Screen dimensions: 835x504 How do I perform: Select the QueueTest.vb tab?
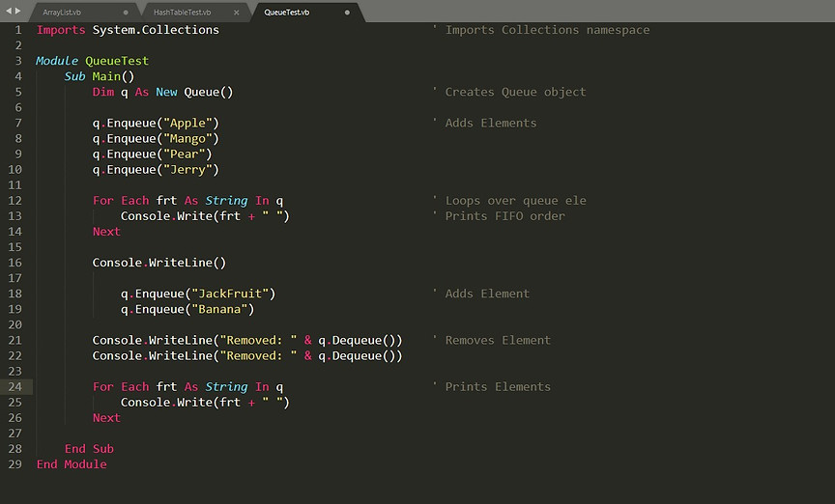tap(286, 13)
